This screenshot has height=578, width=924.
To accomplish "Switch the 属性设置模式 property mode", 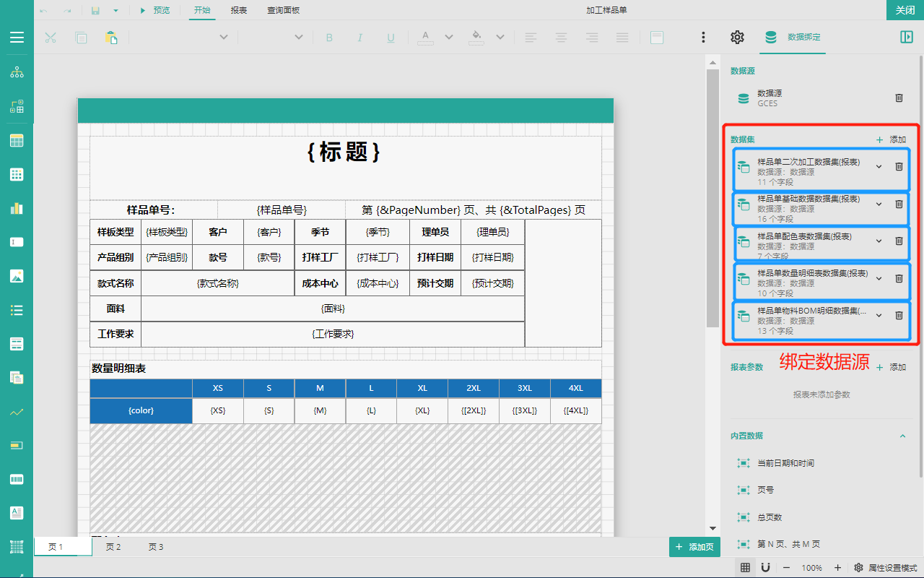I will coord(885,568).
